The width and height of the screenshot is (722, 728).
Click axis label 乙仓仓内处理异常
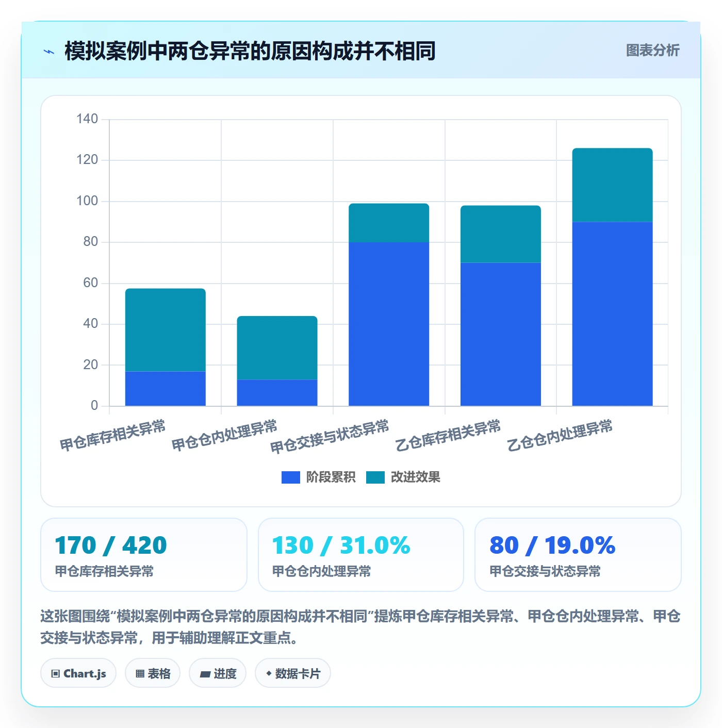(560, 435)
